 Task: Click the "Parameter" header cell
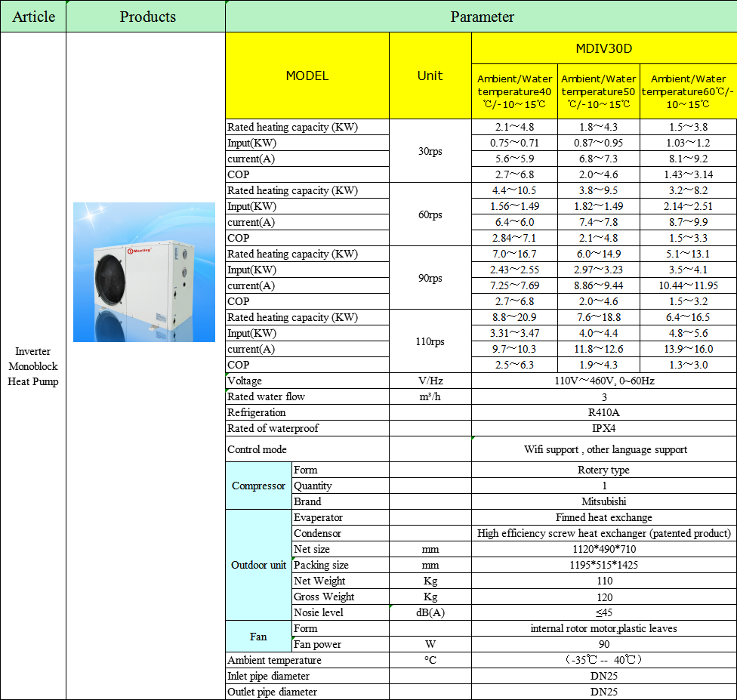point(481,17)
